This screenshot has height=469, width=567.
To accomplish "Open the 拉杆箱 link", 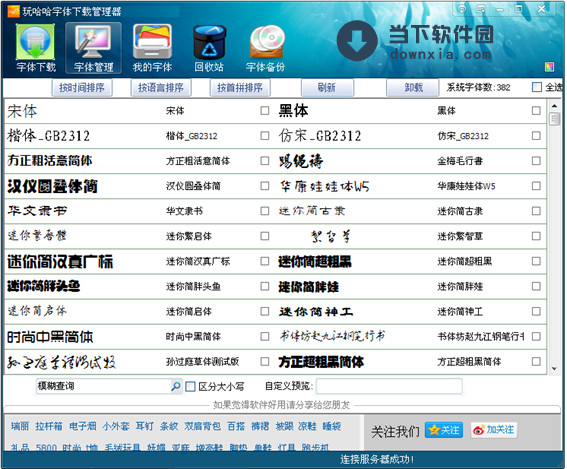I will (49, 426).
